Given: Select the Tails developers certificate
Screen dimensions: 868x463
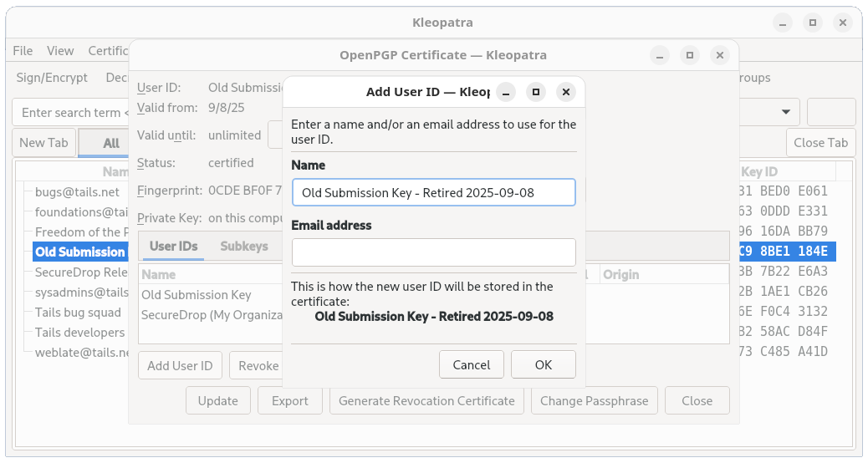Looking at the screenshot, I should click(x=79, y=333).
